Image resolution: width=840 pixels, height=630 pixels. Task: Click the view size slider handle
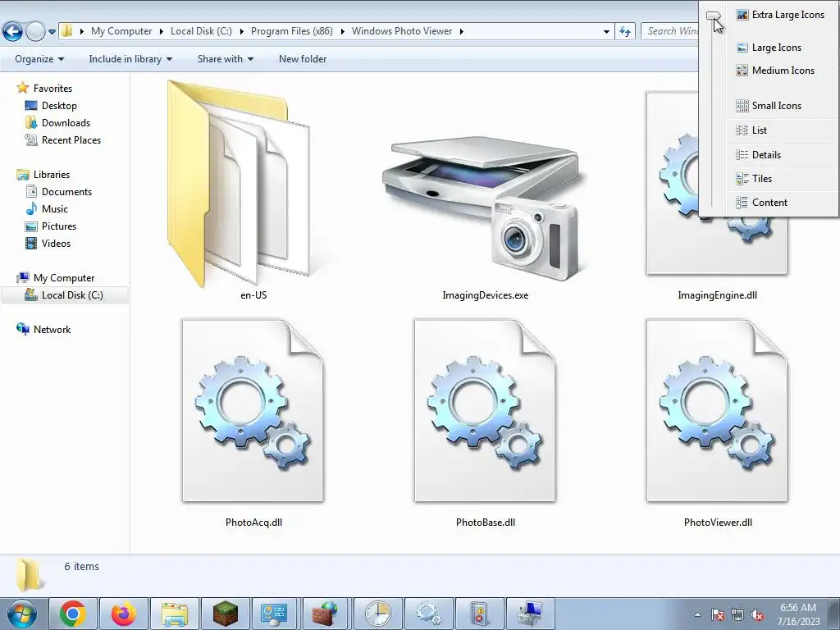click(x=713, y=16)
